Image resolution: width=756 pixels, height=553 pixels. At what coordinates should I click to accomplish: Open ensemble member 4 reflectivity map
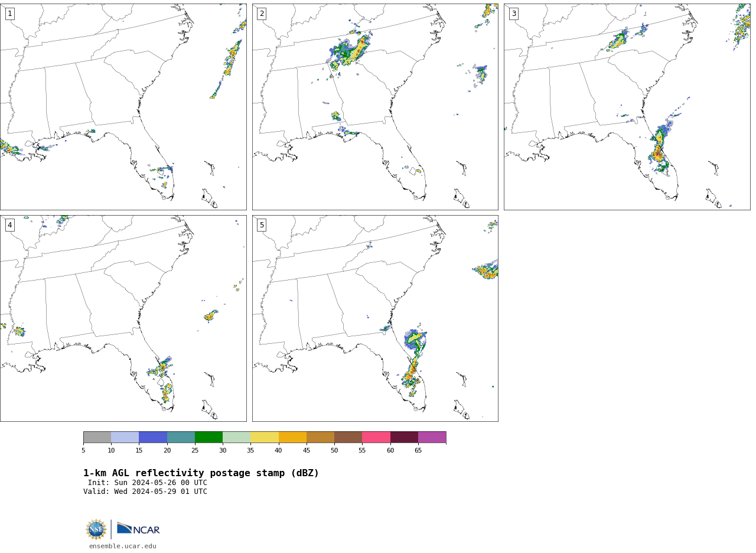[x=123, y=318]
